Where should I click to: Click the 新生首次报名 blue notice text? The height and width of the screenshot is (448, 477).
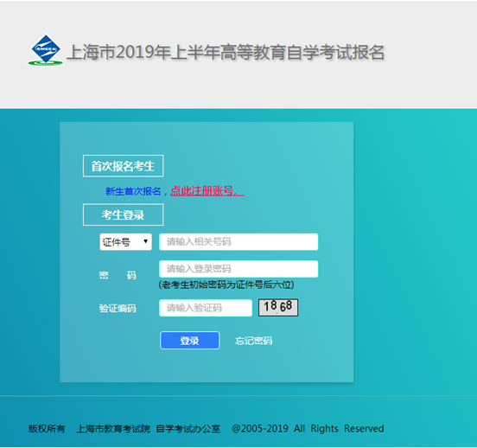pos(133,191)
